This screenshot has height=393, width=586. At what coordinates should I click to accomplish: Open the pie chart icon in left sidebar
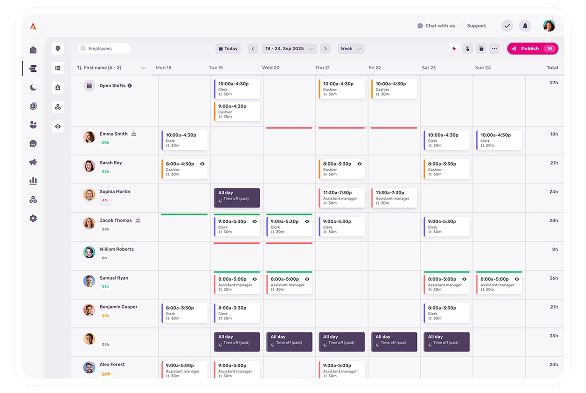(33, 106)
